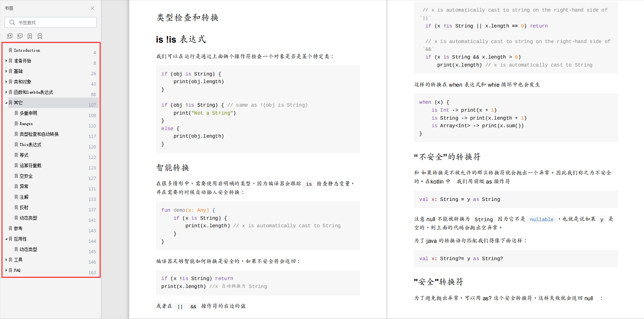Viewport: 644px width, 319px height.
Task: Expand the 基础 bookmark node
Action: point(6,71)
